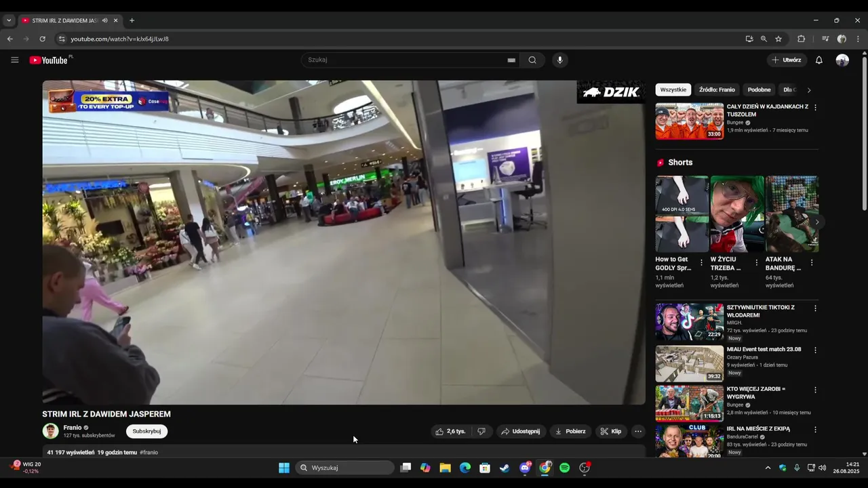This screenshot has height=488, width=868.
Task: Open IRL NA MIEŚCIE Z EKIPĄ title
Action: (758, 428)
